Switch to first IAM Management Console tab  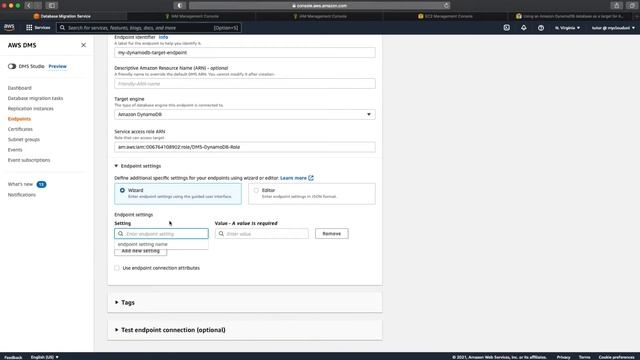[x=192, y=16]
